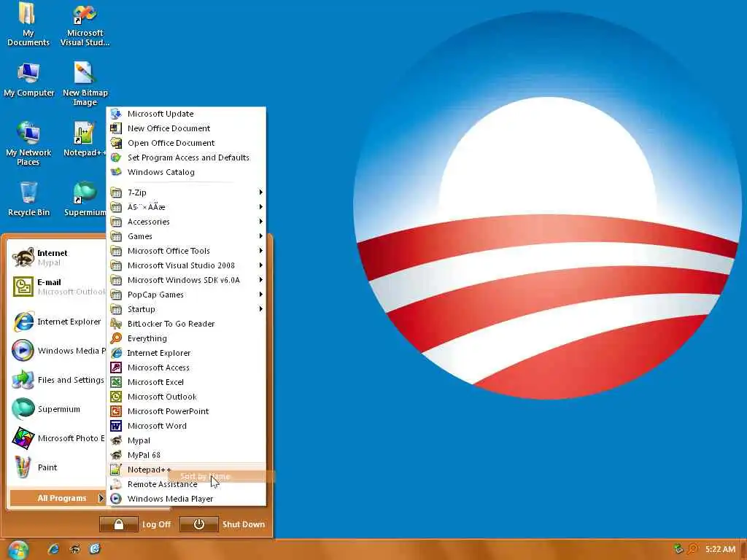This screenshot has width=747, height=560.
Task: Select Recycle Bin desktop icon
Action: [28, 199]
